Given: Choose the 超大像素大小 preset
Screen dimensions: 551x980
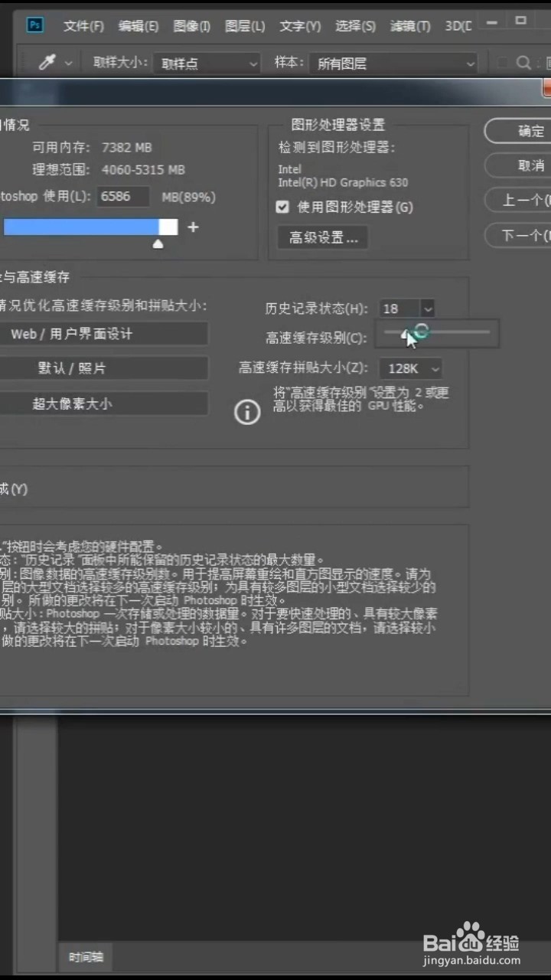Looking at the screenshot, I should (103, 403).
